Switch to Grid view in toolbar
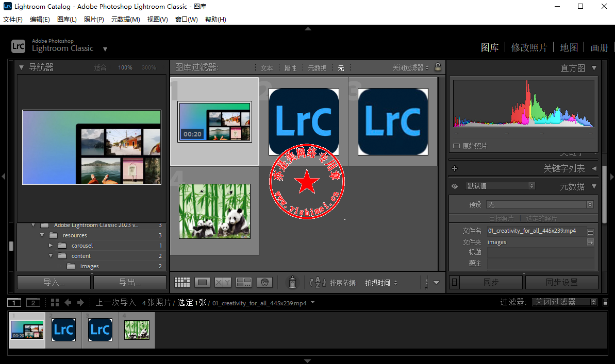The height and width of the screenshot is (364, 615). pos(182,282)
